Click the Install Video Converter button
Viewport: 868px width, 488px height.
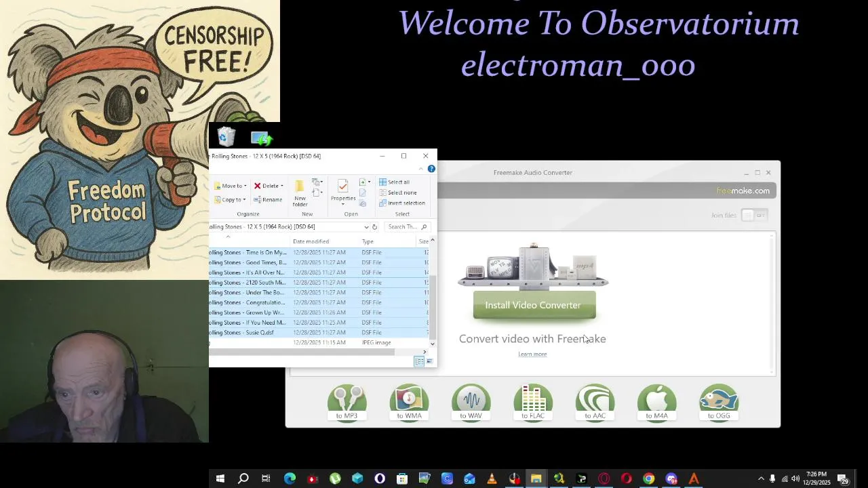pyautogui.click(x=534, y=305)
